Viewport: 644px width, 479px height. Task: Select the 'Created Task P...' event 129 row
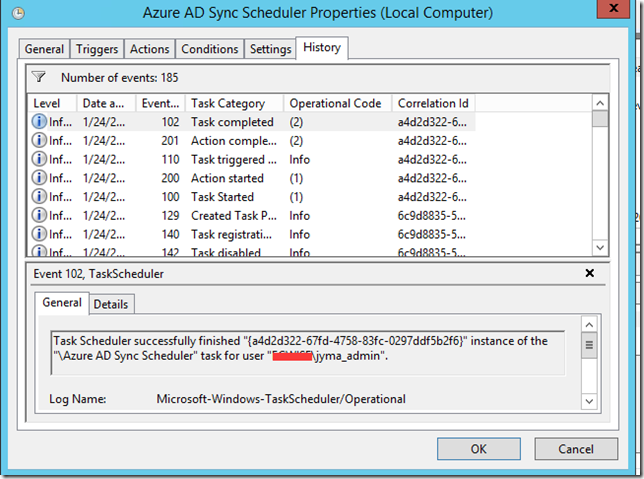252,215
